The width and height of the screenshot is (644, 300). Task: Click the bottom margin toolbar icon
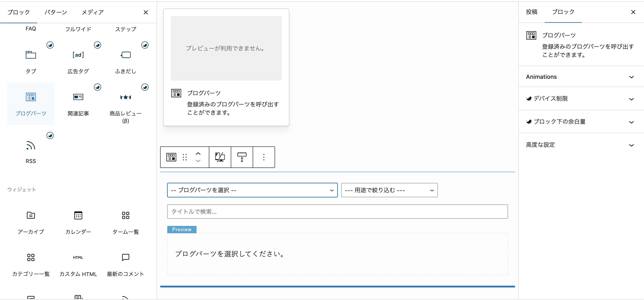[x=242, y=157]
